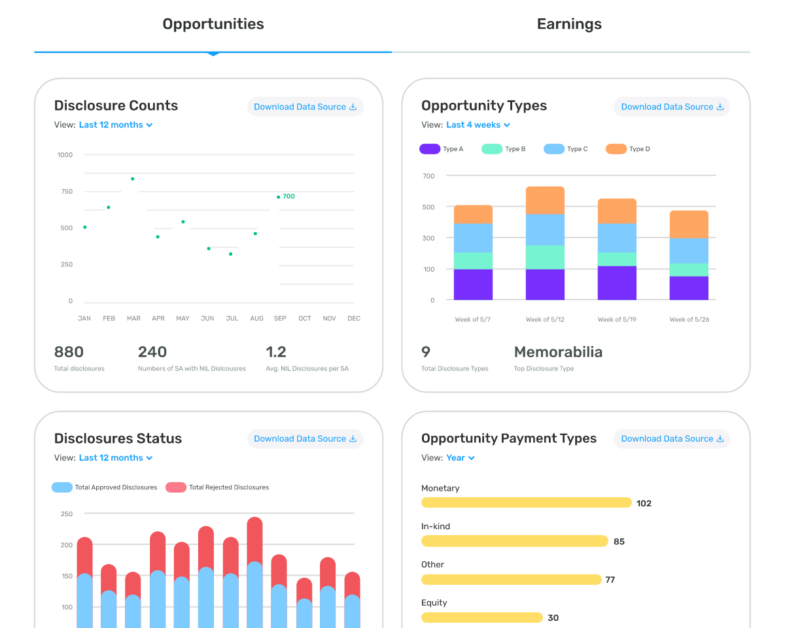This screenshot has height=628, width=785.
Task: Expand Disclosures Status 'Last 12 months' view selector
Action: coord(116,458)
